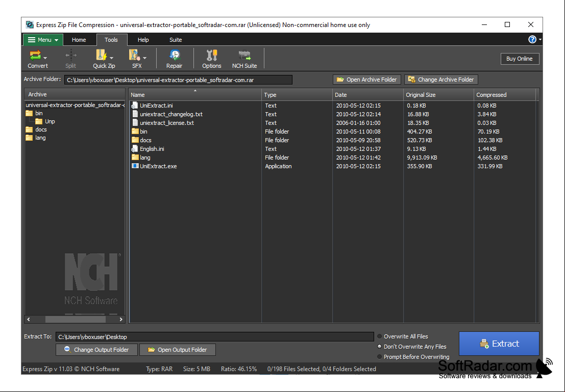Screen dimensions: 565x392
Task: Click the Archive Folder path field
Action: (x=178, y=80)
